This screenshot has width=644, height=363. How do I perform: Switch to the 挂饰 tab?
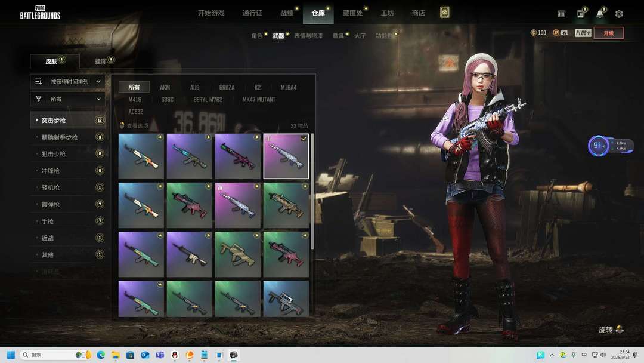101,61
